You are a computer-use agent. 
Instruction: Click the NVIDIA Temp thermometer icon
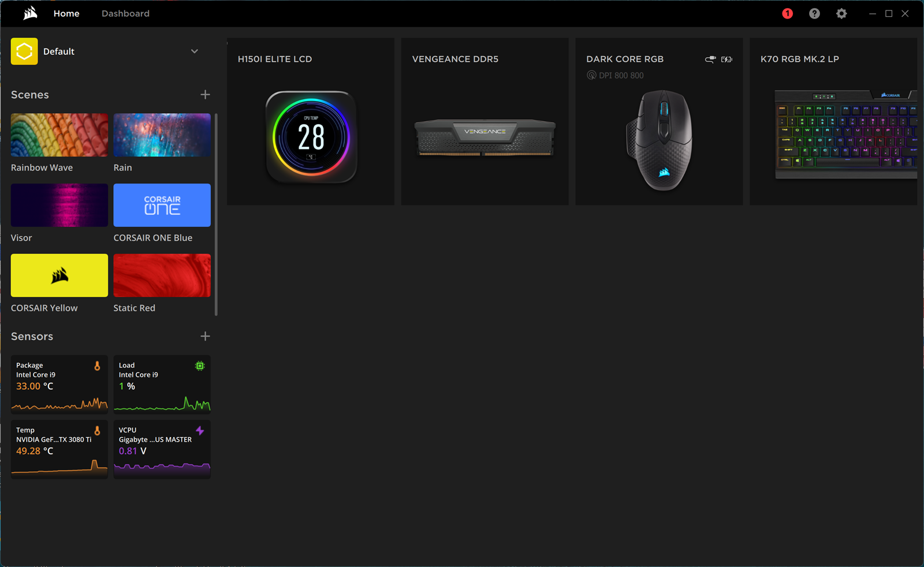coord(97,431)
